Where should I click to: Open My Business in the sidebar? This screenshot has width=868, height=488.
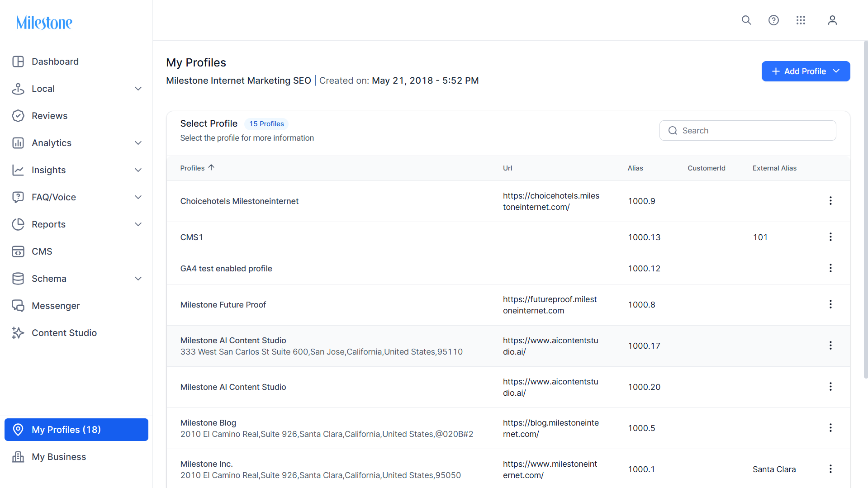[59, 457]
